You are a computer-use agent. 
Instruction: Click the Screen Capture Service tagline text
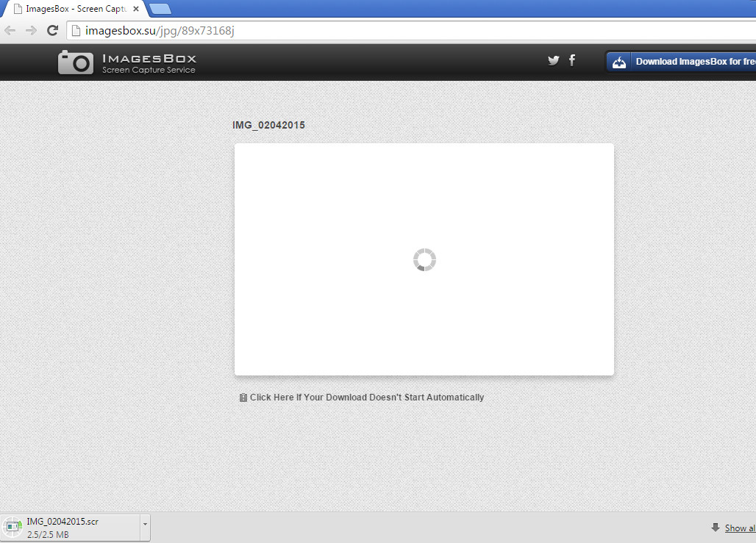click(x=149, y=70)
